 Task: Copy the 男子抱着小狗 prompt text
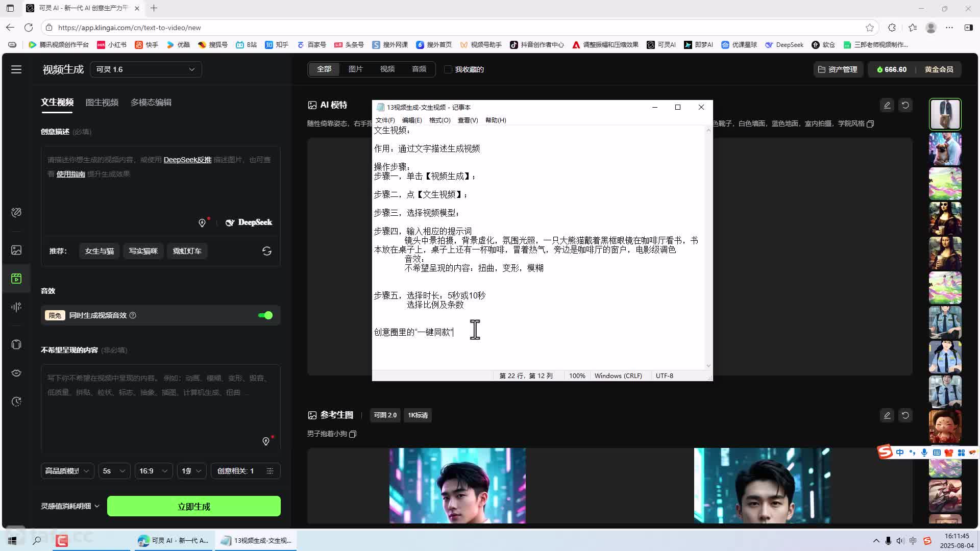tap(353, 434)
